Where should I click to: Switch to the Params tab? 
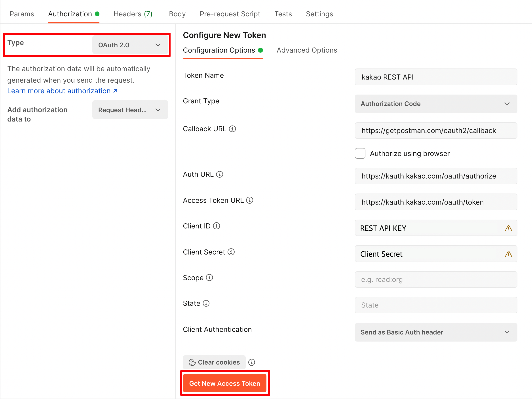click(22, 14)
